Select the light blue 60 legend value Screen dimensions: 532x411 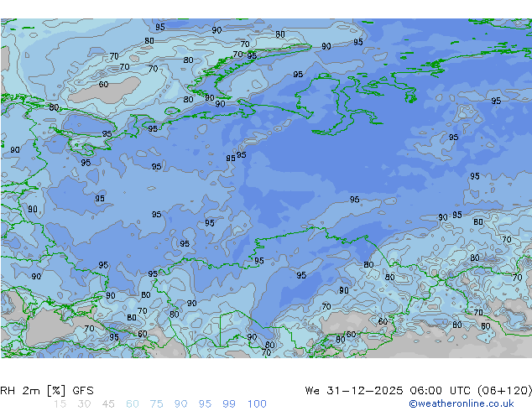point(133,404)
